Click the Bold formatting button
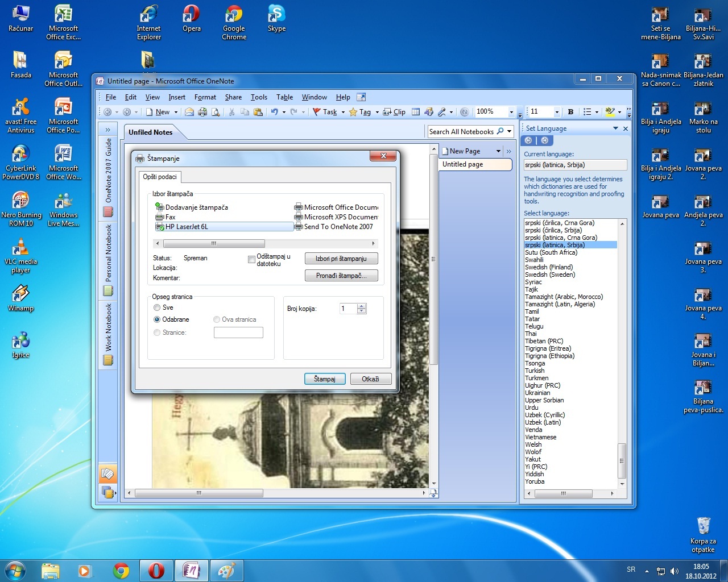This screenshot has width=728, height=582. coord(570,112)
